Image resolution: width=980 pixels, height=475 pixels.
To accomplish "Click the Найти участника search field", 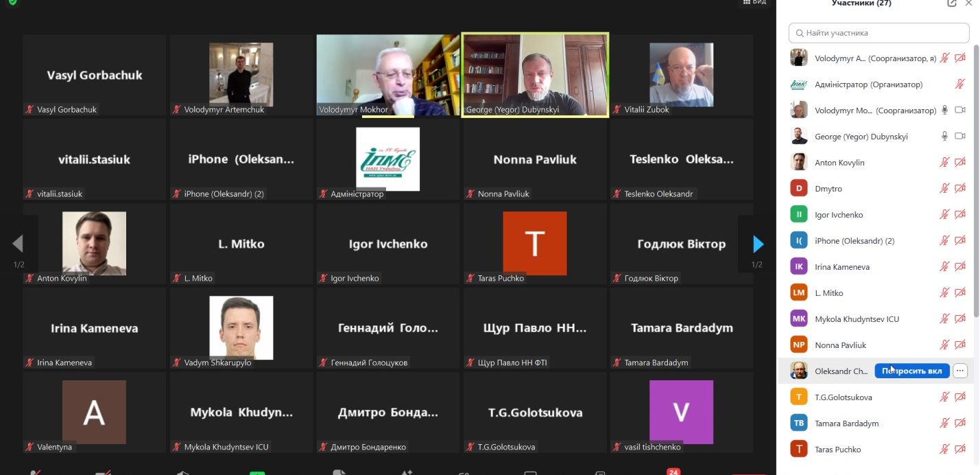I will click(879, 32).
